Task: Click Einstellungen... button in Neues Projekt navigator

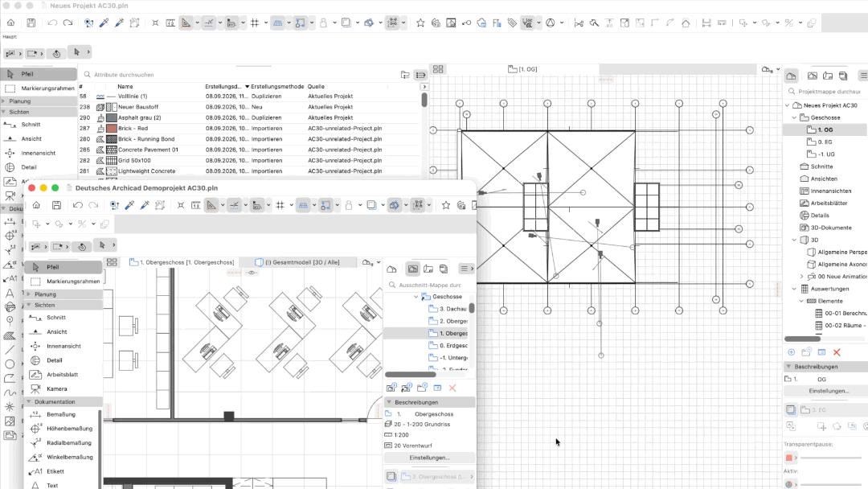Action: click(829, 391)
